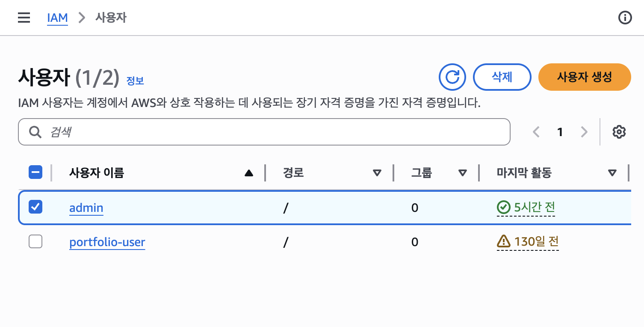Open the admin user detail page
The width and height of the screenshot is (644, 327).
[x=86, y=207]
